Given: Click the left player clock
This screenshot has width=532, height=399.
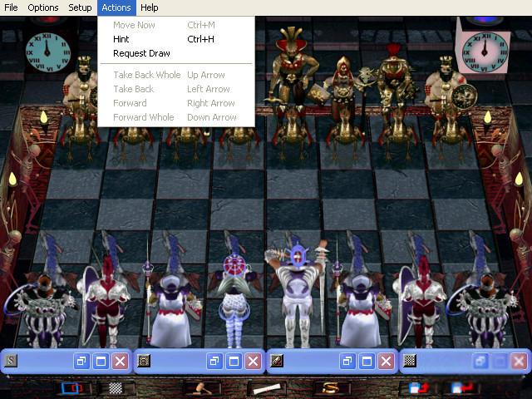Looking at the screenshot, I should (x=48, y=52).
